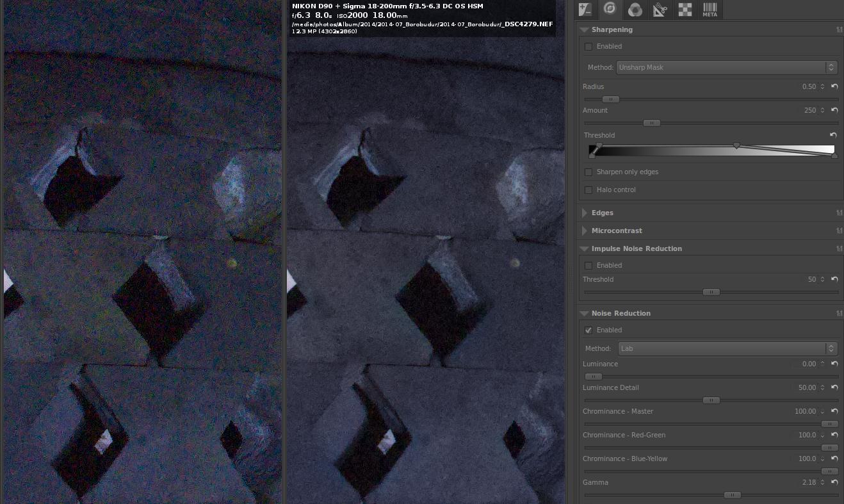Open the Exposure tab icon
Viewport: 844px width, 504px height.
(585, 10)
